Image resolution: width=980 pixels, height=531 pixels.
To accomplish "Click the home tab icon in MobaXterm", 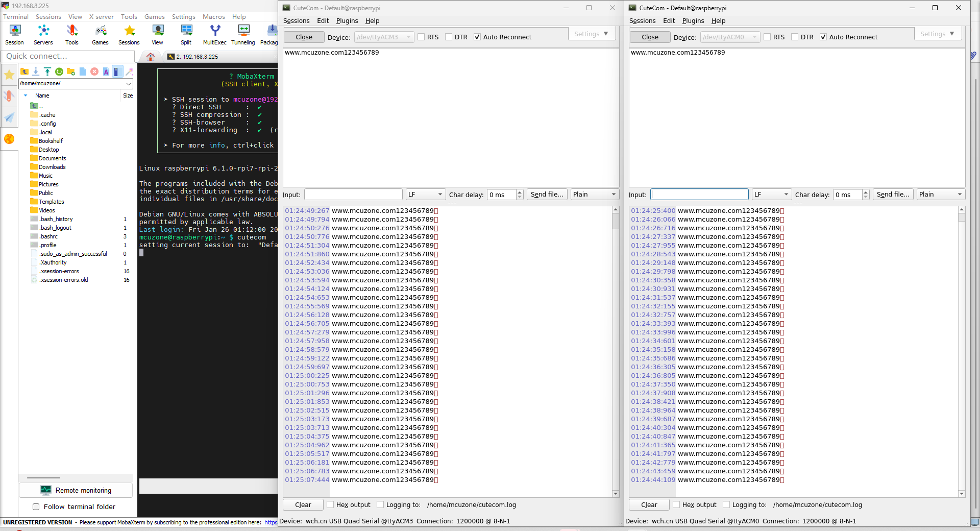I will 151,57.
